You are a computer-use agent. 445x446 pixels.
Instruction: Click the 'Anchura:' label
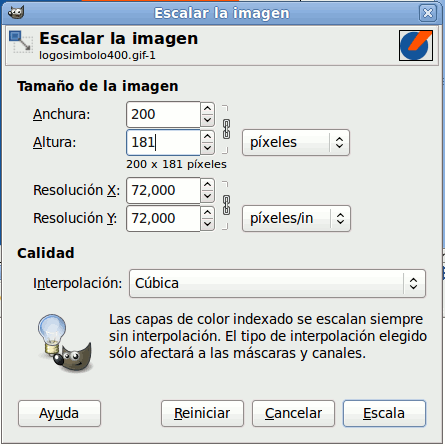[62, 114]
